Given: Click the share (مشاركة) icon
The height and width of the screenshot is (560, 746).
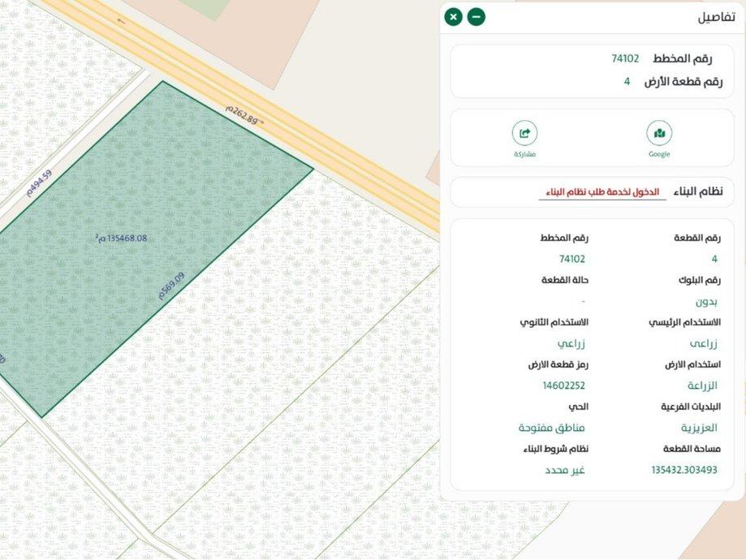Looking at the screenshot, I should point(524,133).
